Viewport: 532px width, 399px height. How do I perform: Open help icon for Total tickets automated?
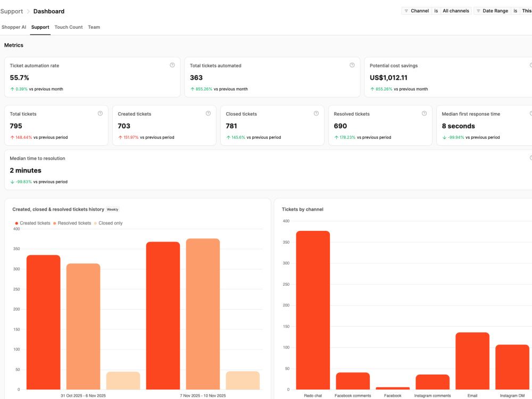click(352, 65)
